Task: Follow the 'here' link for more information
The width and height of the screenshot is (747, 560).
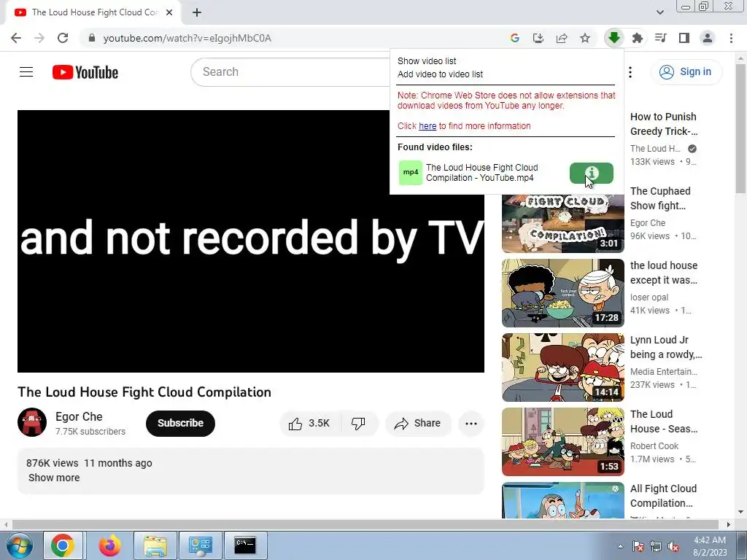Action: click(x=427, y=126)
